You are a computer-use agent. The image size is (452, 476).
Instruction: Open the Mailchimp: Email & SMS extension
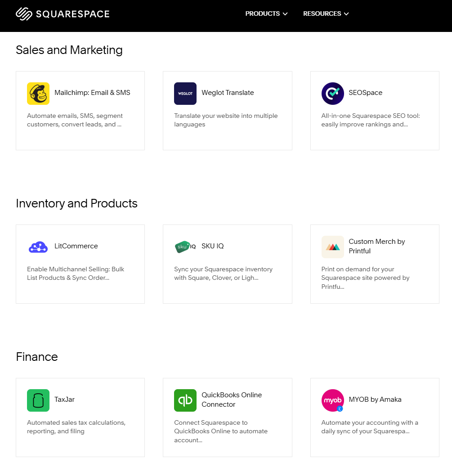[92, 93]
